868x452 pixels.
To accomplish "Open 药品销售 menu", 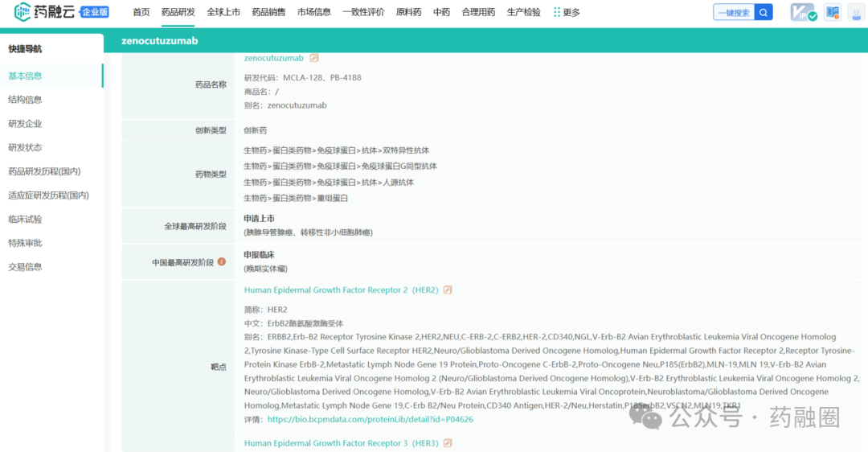I will (268, 12).
